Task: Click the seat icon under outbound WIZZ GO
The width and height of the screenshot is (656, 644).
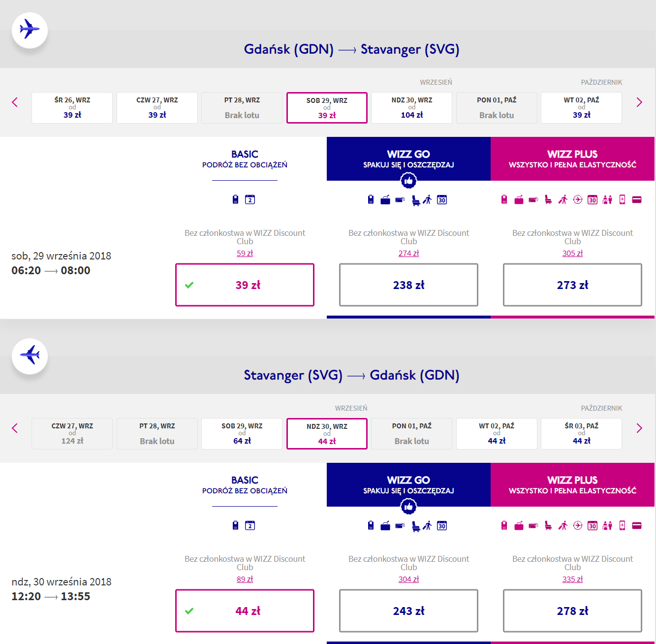Action: point(415,200)
